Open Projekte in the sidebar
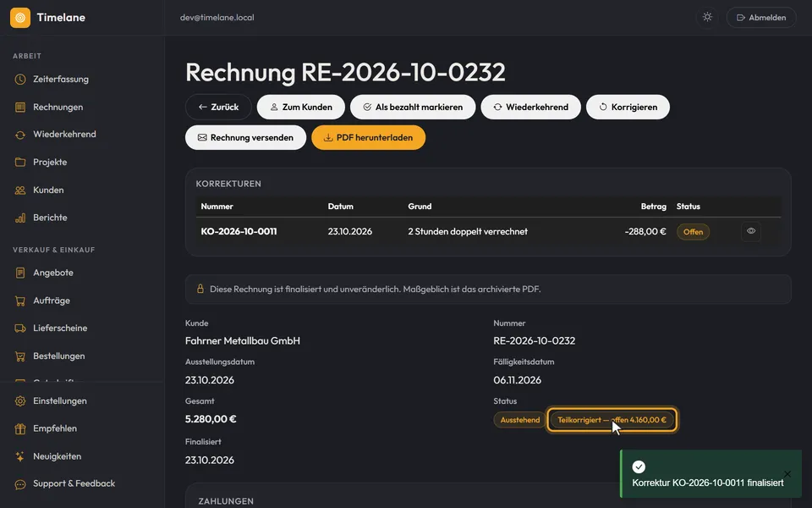 point(50,163)
